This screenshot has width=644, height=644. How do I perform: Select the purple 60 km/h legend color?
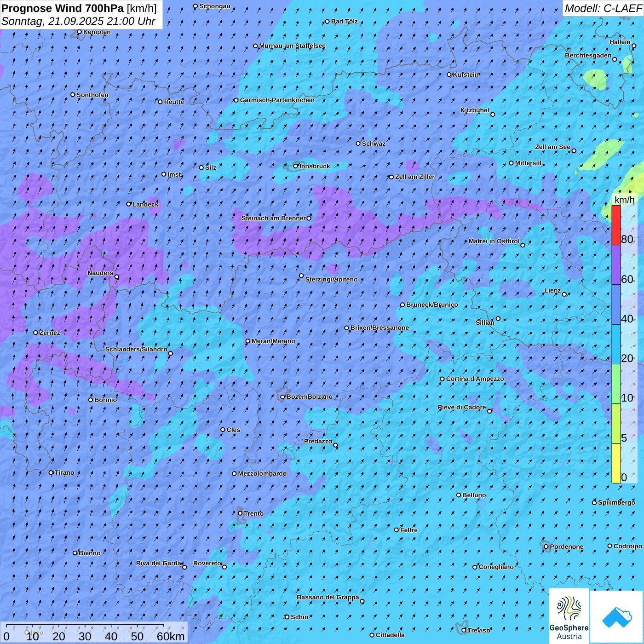(x=616, y=265)
